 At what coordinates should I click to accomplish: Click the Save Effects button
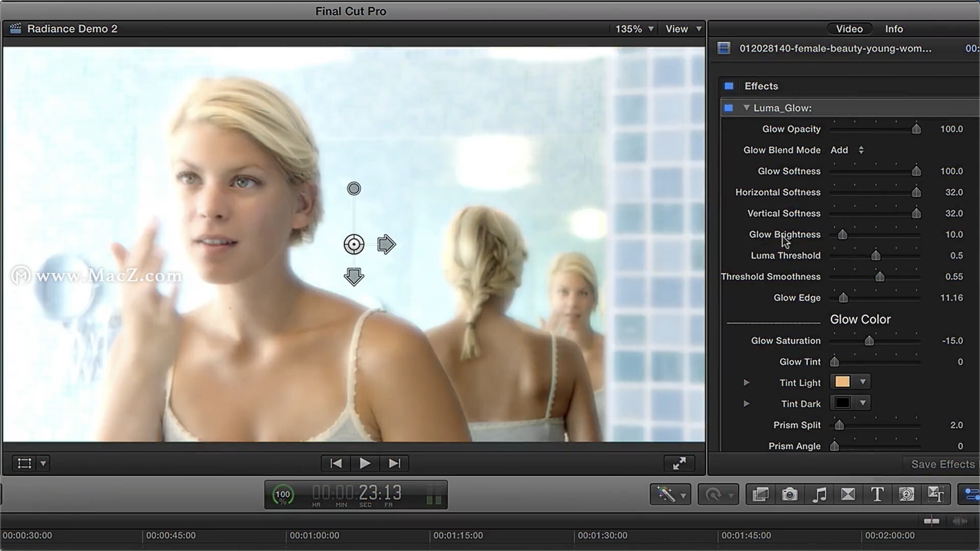[942, 464]
